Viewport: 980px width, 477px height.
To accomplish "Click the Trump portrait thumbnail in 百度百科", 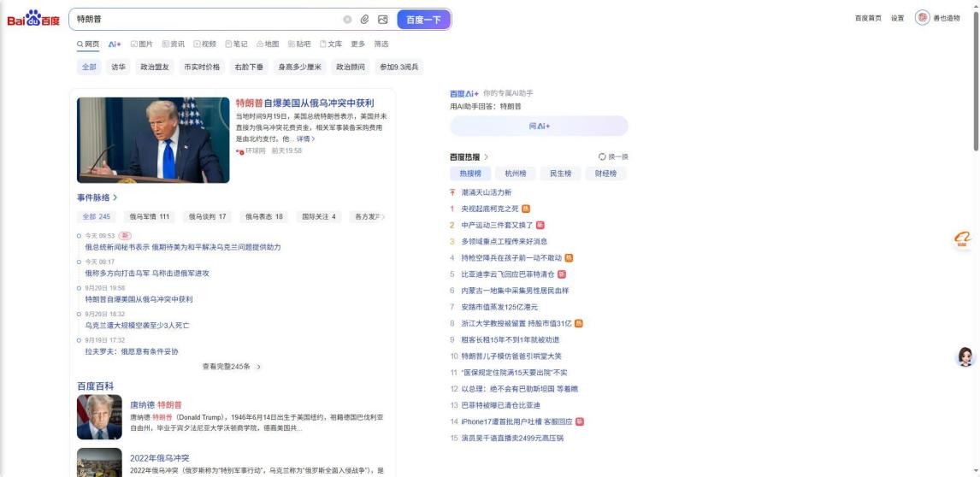I will 99,417.
